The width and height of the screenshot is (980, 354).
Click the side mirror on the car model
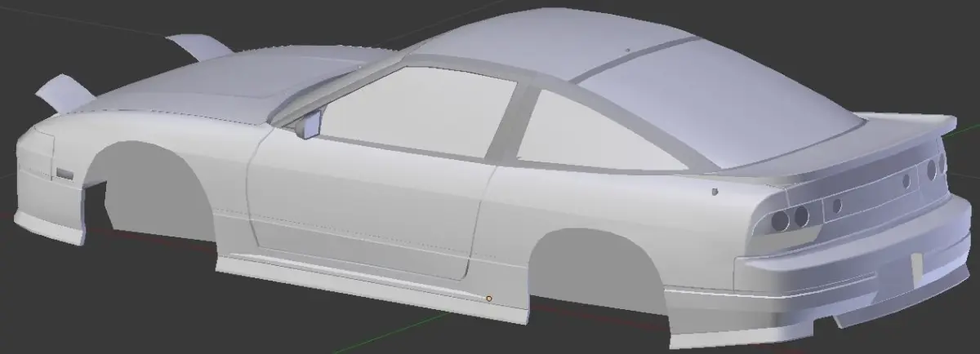pos(310,124)
